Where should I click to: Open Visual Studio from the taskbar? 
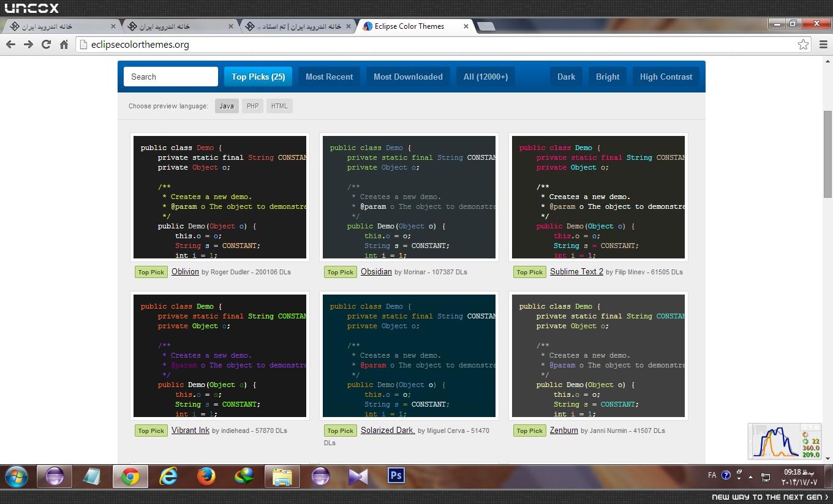coord(358,476)
